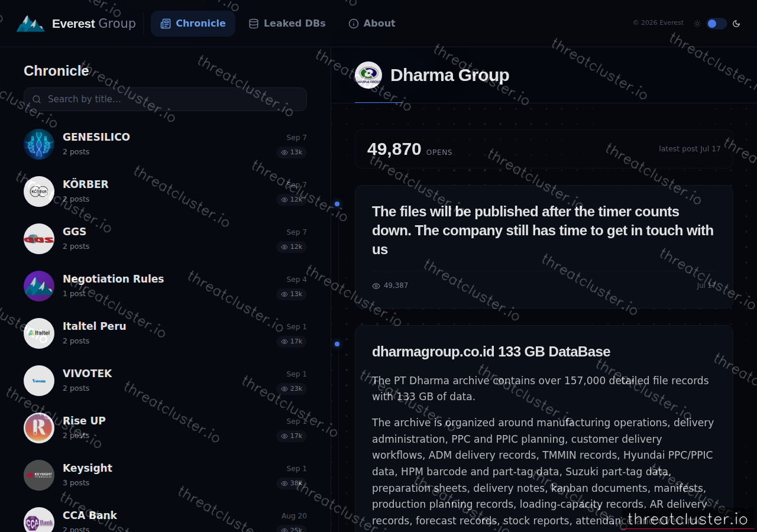
Task: Click the KÖRBER logo avatar
Action: [39, 192]
